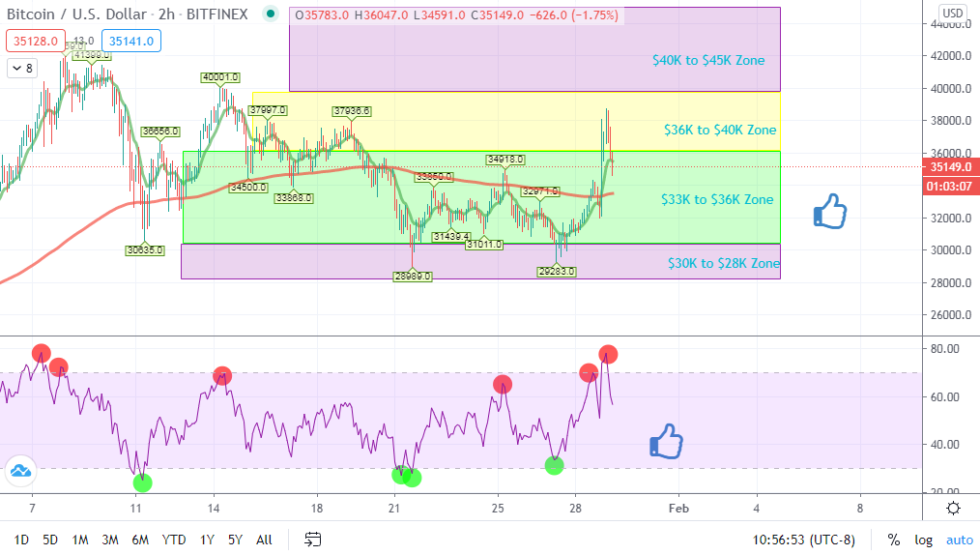Image resolution: width=980 pixels, height=555 pixels.
Task: Select the $36K to $40K Zone label
Action: (720, 130)
